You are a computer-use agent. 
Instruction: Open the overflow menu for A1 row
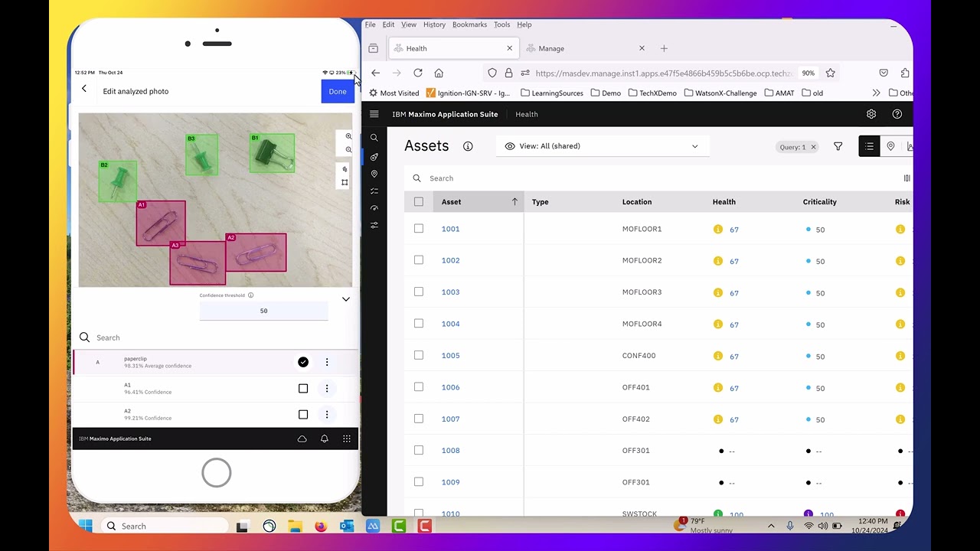(x=327, y=389)
